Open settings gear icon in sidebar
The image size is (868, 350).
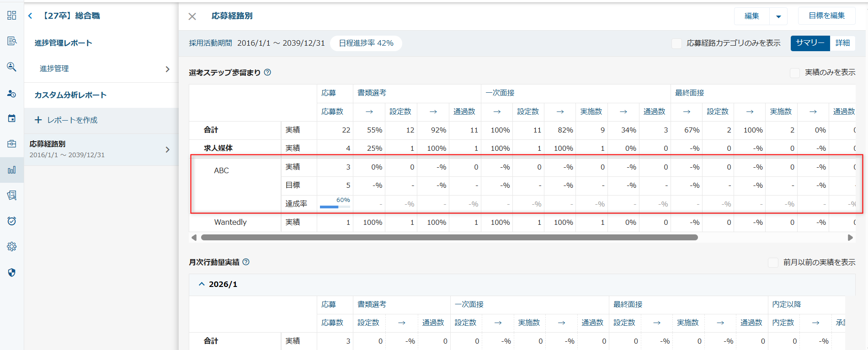(x=12, y=247)
